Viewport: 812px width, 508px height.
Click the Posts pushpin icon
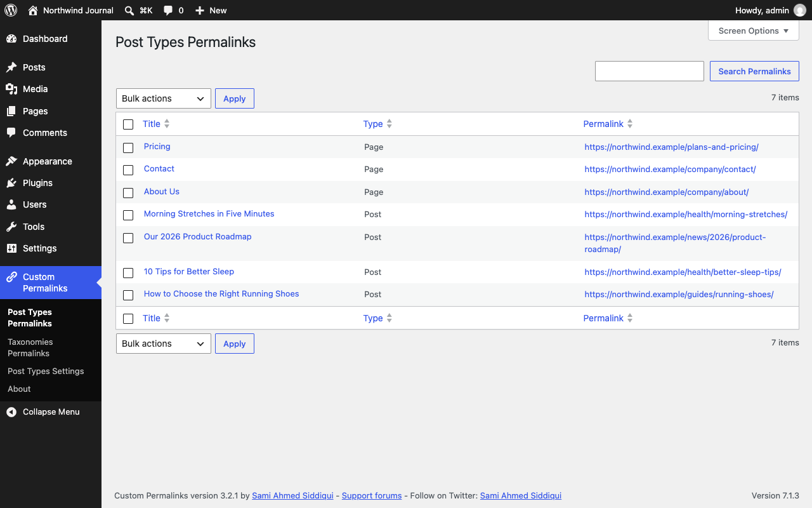11,67
